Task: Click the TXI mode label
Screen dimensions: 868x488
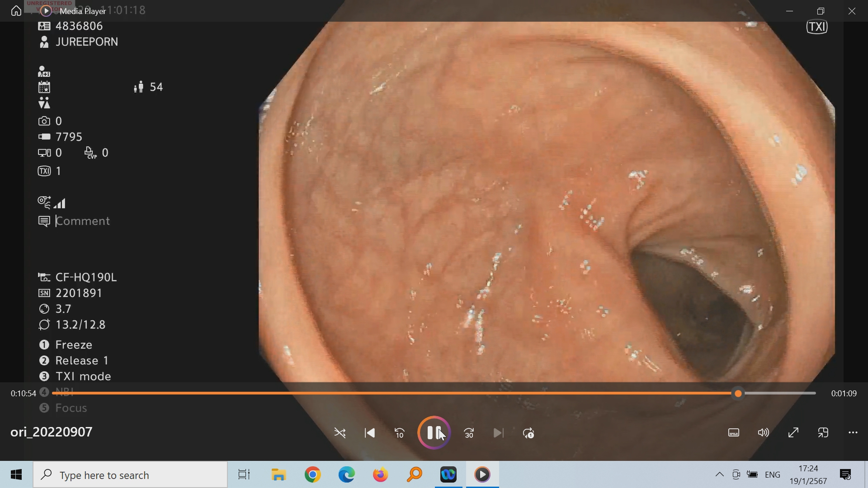Action: click(x=83, y=376)
